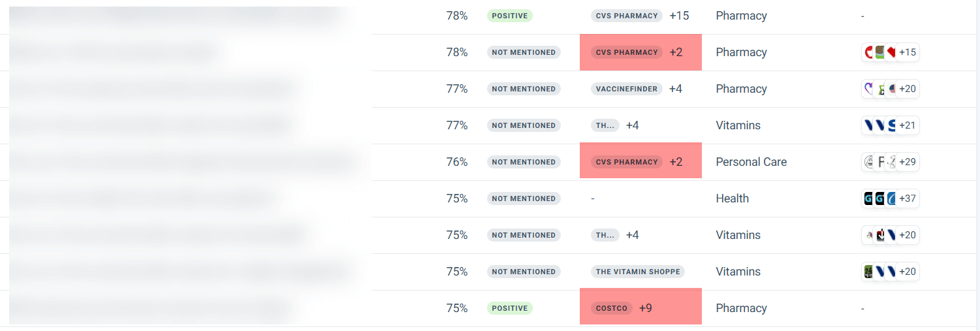Click the purple heart favicon in VaccineFinder row
Viewport: 980px width, 331px height.
pos(869,89)
